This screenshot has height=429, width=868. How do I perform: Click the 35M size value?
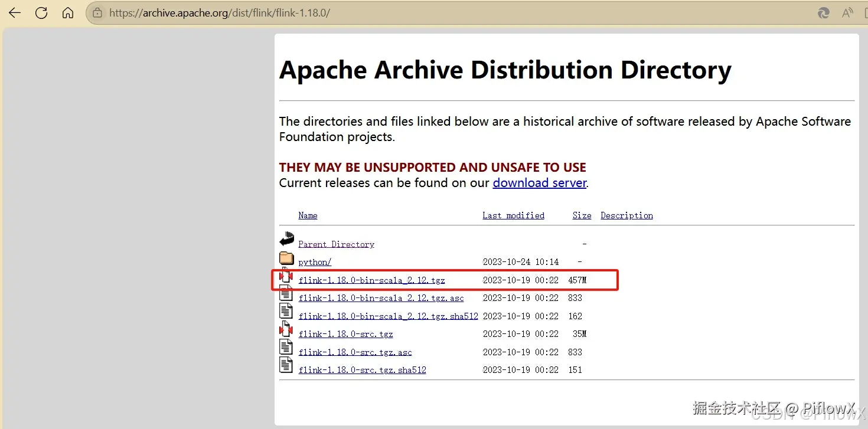579,334
